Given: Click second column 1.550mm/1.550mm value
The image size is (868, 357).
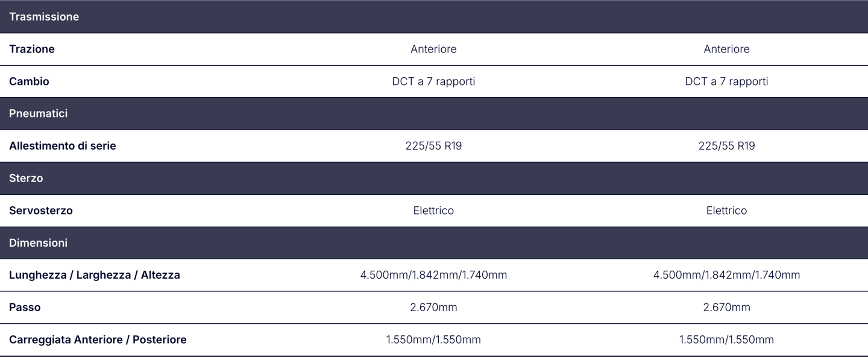Looking at the screenshot, I should click(x=726, y=340).
